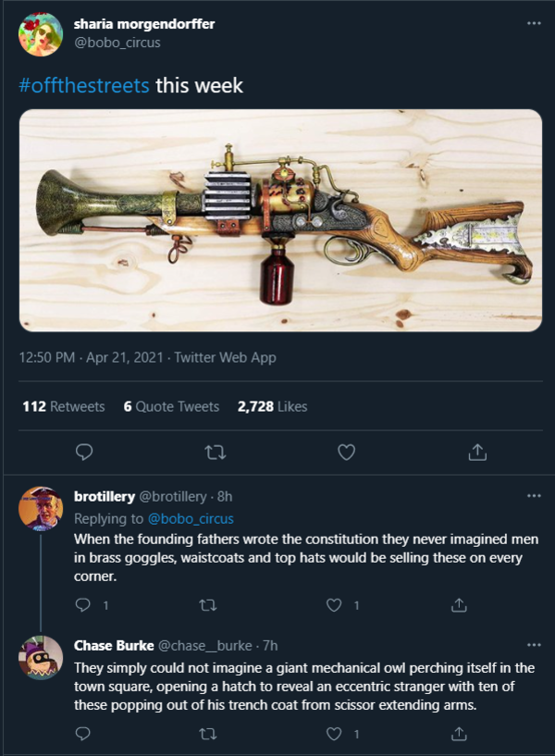Click sharia morgendorffer's profile avatar
Screen dimensions: 555x756
pyautogui.click(x=40, y=34)
